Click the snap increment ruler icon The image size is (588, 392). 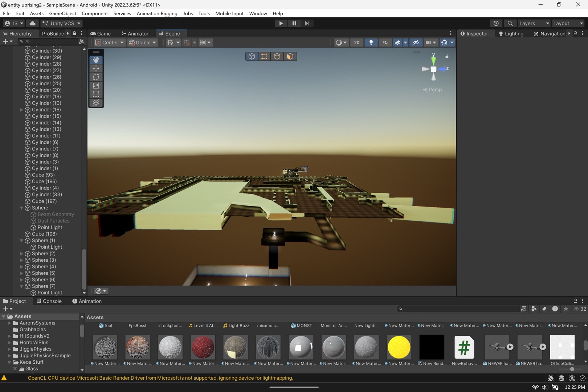coord(203,42)
